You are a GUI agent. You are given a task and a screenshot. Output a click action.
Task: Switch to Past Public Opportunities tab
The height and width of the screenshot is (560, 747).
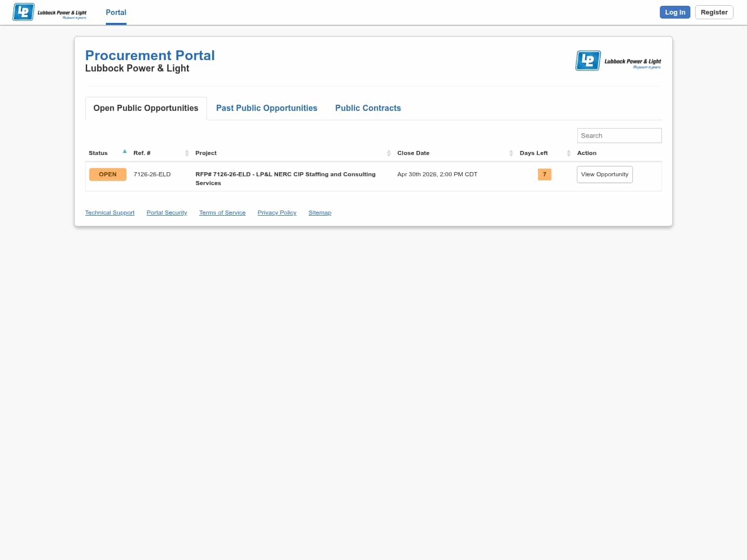coord(267,108)
